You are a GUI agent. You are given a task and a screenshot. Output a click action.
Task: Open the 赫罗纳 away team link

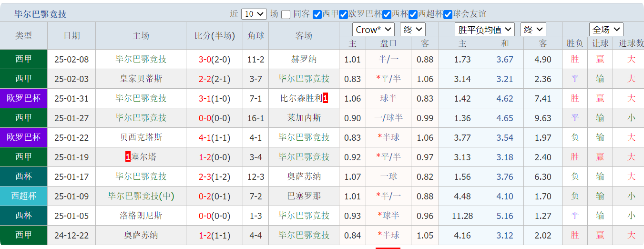(x=304, y=60)
